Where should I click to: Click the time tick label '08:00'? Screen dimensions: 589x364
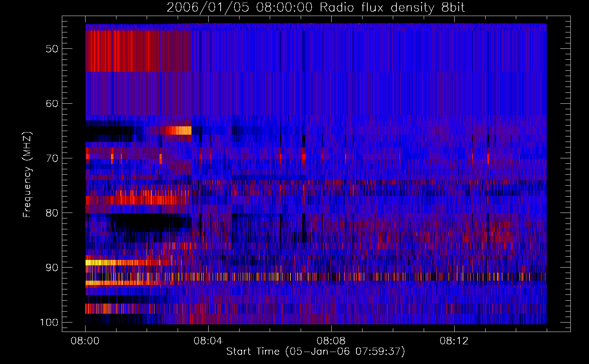85,341
